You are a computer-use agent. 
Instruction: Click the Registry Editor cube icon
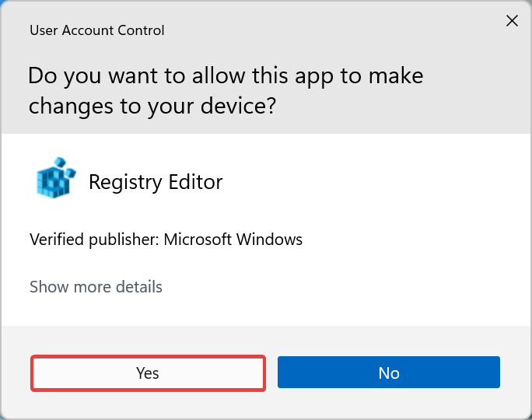(56, 178)
